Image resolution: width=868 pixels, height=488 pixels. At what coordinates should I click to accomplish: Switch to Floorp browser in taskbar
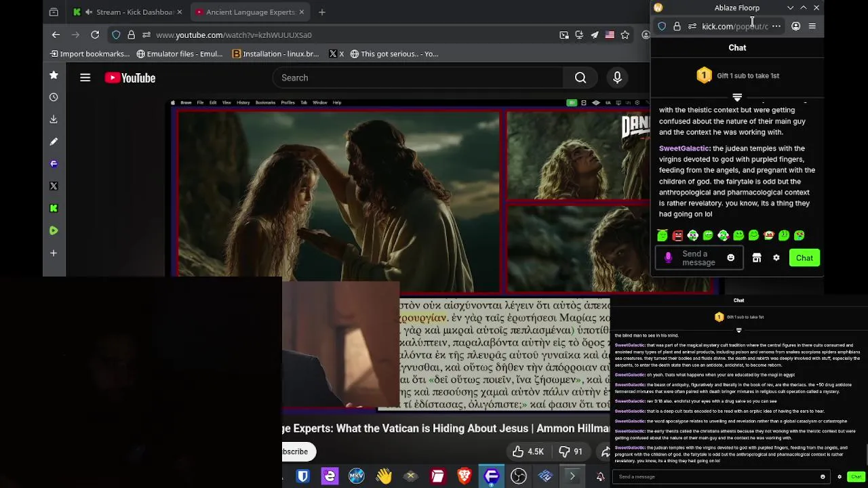pyautogui.click(x=492, y=476)
